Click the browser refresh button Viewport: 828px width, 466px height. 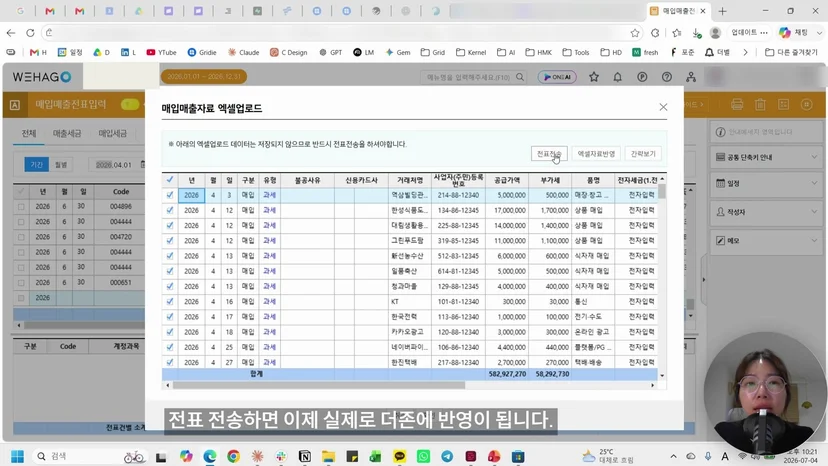[x=30, y=33]
